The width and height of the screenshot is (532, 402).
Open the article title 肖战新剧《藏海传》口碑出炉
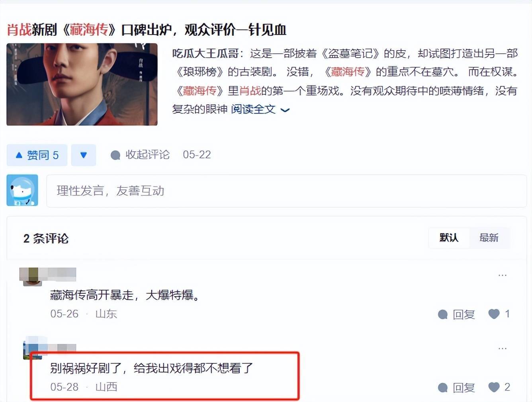(x=147, y=29)
